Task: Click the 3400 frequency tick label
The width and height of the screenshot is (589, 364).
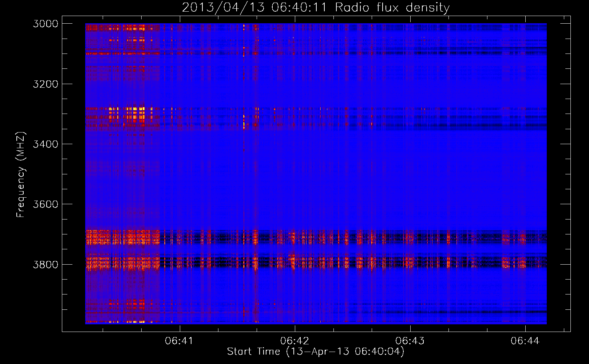Action: click(46, 144)
